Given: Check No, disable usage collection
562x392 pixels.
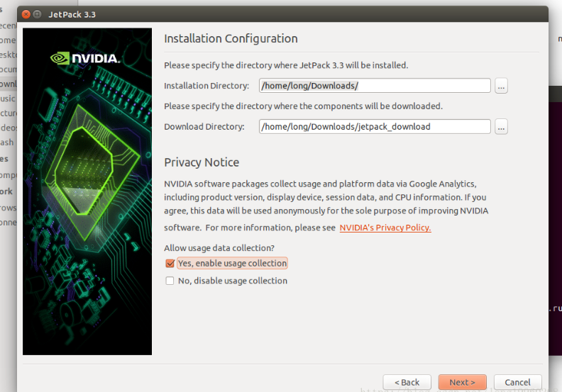Looking at the screenshot, I should [170, 281].
